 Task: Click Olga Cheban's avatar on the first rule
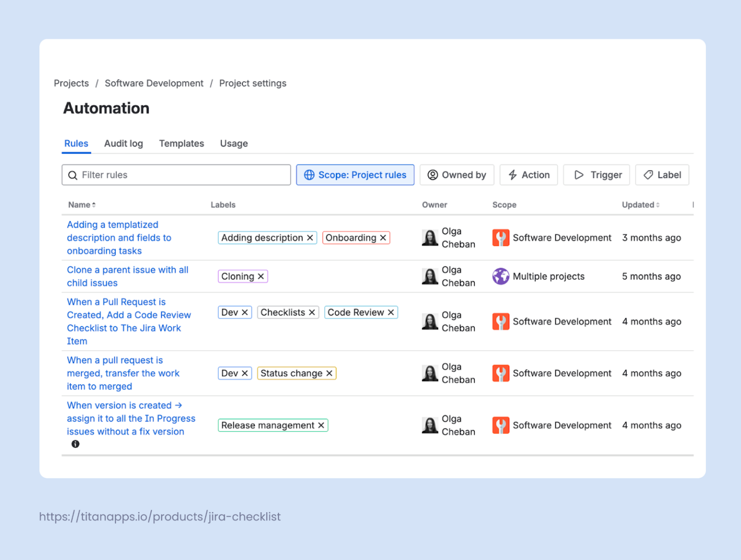429,237
